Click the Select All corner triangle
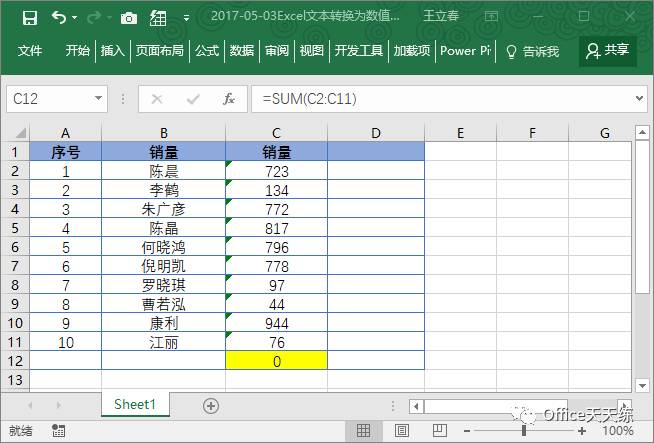This screenshot has width=654, height=443. [x=20, y=133]
